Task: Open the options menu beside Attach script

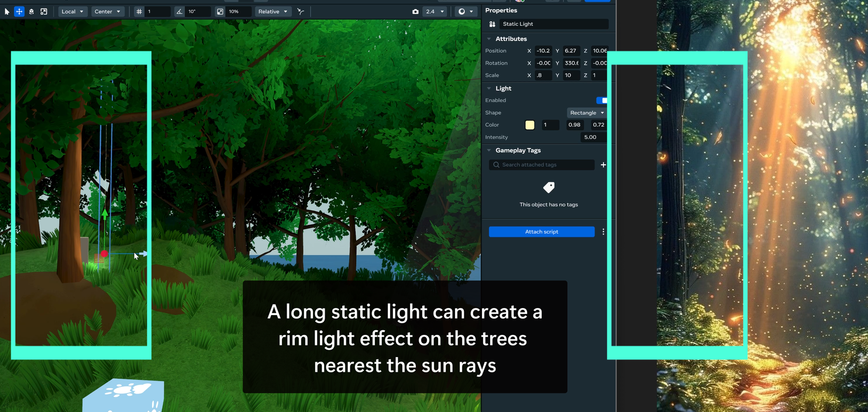Action: point(603,232)
